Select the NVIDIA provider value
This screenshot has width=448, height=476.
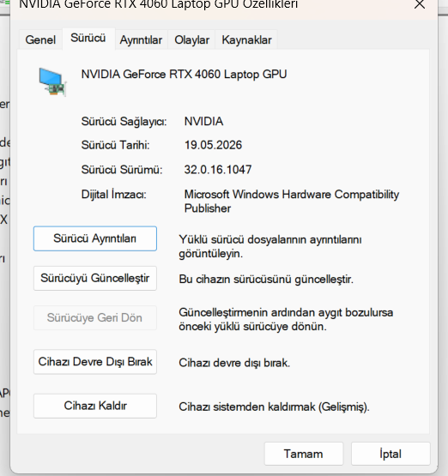point(203,122)
